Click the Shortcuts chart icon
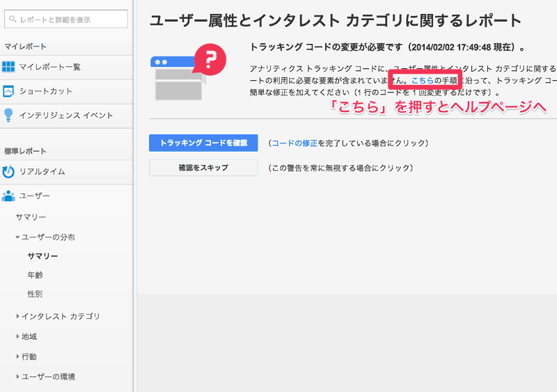Image resolution: width=557 pixels, height=392 pixels. coord(8,91)
